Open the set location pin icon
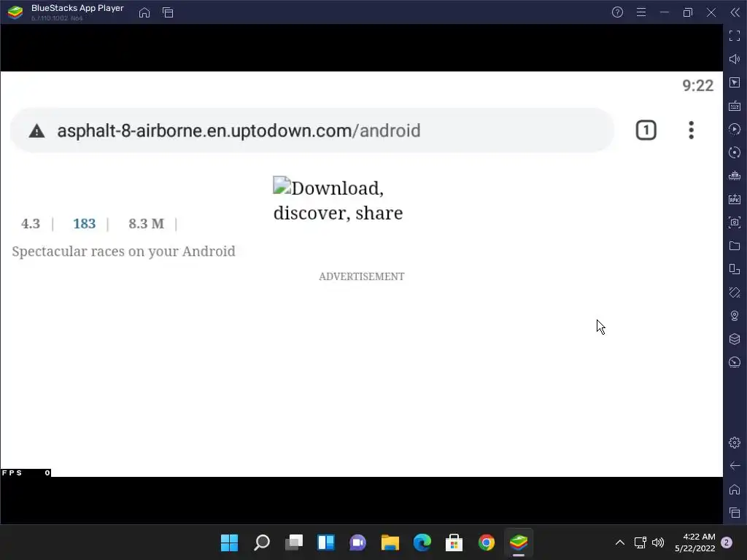 coord(735,316)
